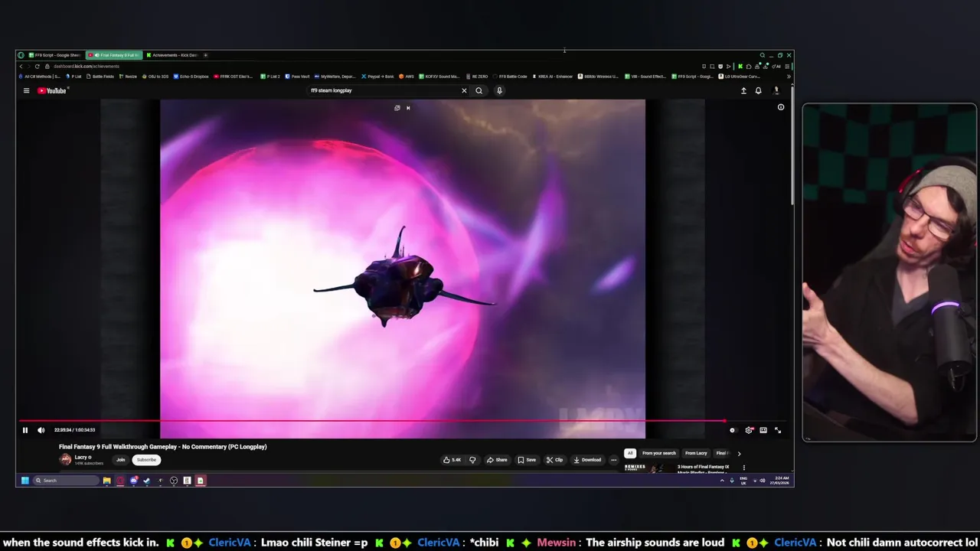
Task: Start voice search with the microphone
Action: [499, 90]
